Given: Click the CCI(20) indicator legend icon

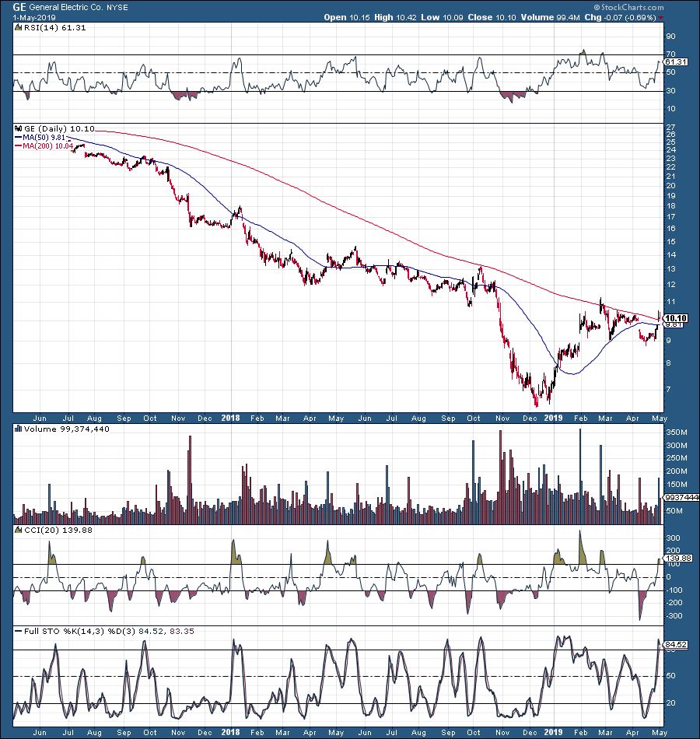Looking at the screenshot, I should (x=19, y=531).
